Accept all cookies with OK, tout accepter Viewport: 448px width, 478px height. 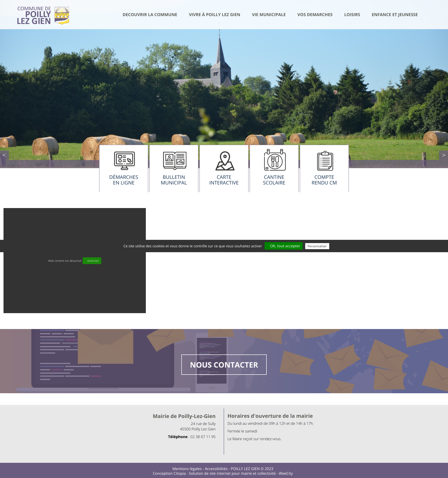[283, 246]
